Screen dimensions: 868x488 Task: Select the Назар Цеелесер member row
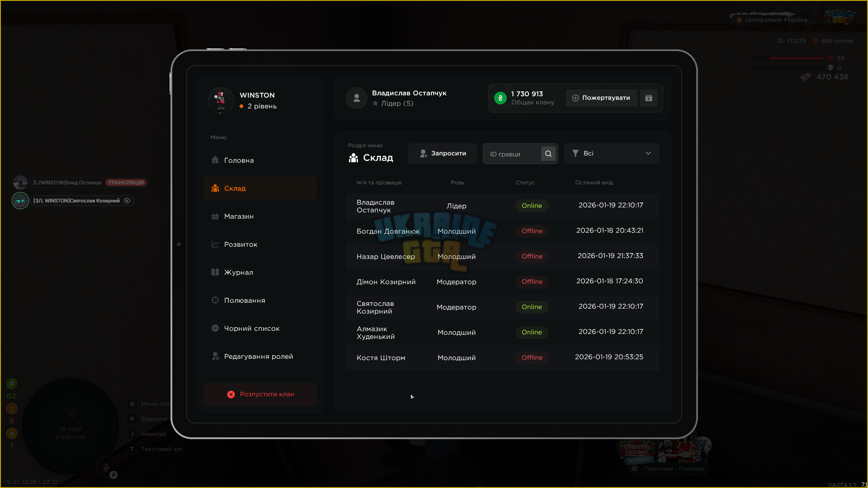pyautogui.click(x=502, y=257)
